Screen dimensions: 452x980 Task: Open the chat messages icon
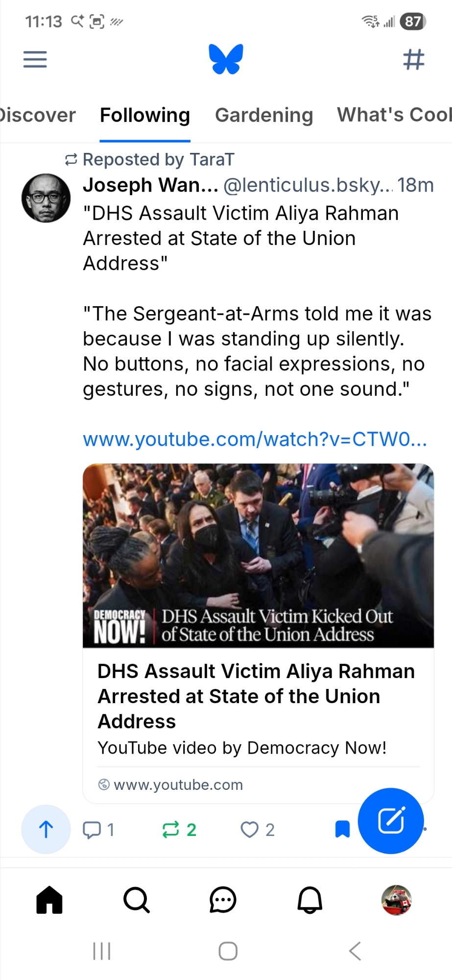coord(223,900)
